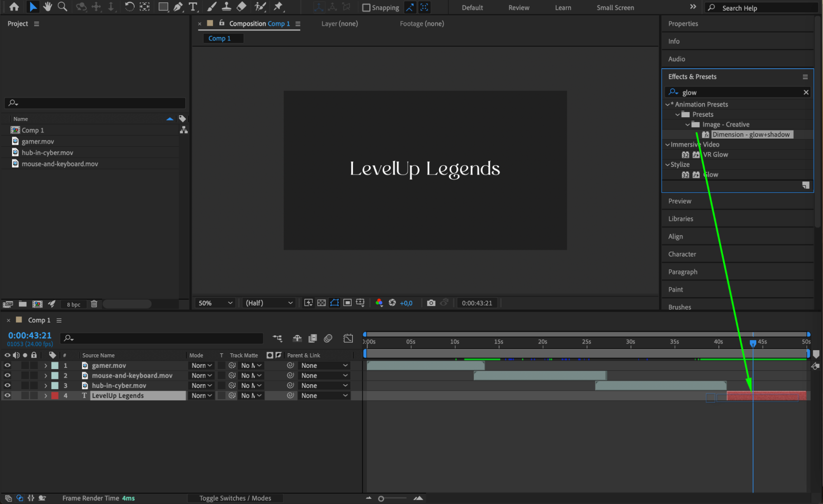Open the 50% magnification dropdown
Viewport: 823px width, 504px height.
point(215,303)
